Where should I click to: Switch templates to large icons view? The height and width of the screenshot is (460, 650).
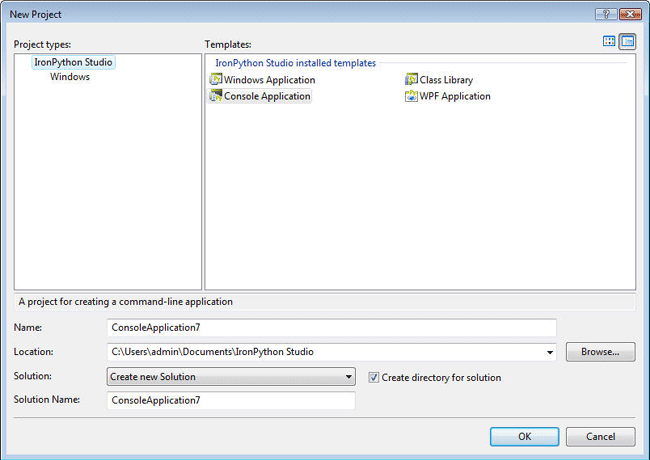point(609,41)
